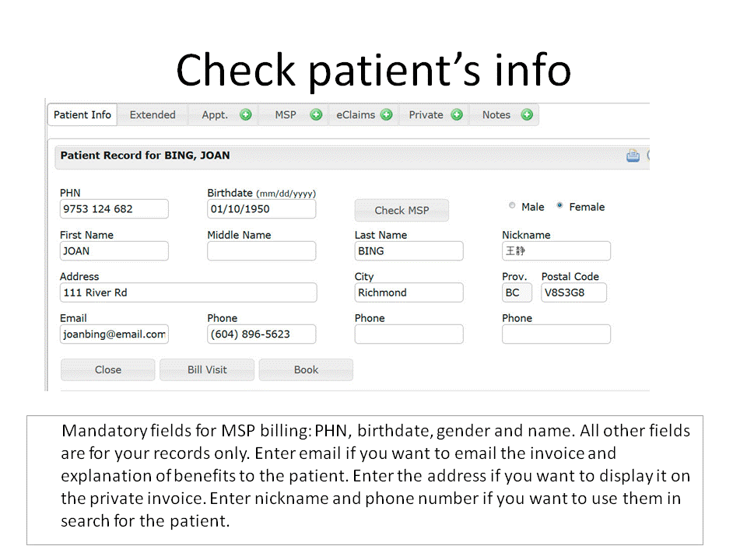Click the green plus icon beside MSP
The width and height of the screenshot is (747, 560).
(316, 115)
